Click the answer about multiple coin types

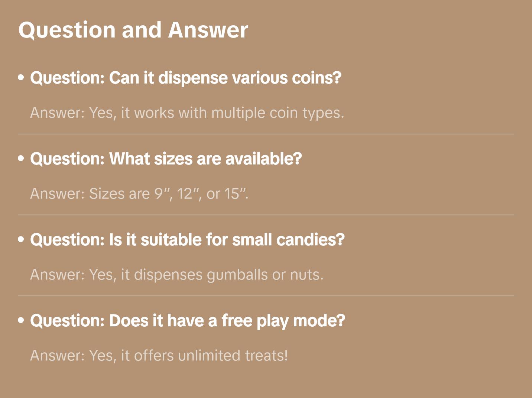pos(187,113)
